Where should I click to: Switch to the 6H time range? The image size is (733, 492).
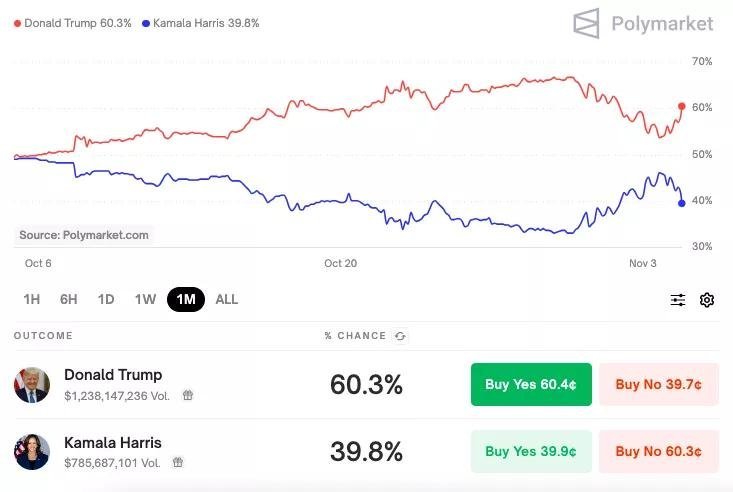coord(69,299)
